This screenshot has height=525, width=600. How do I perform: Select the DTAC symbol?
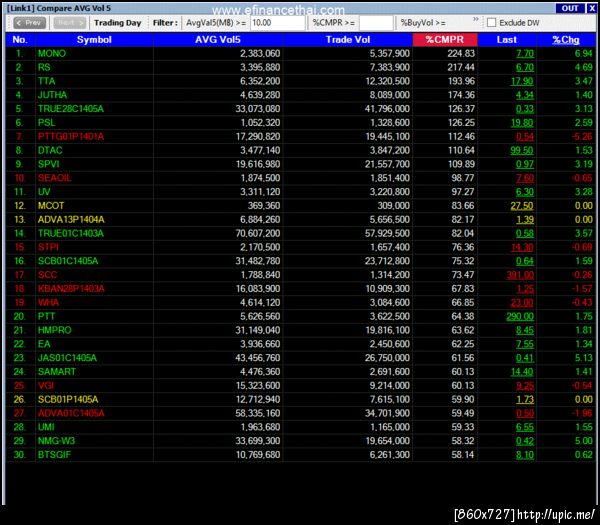point(50,150)
